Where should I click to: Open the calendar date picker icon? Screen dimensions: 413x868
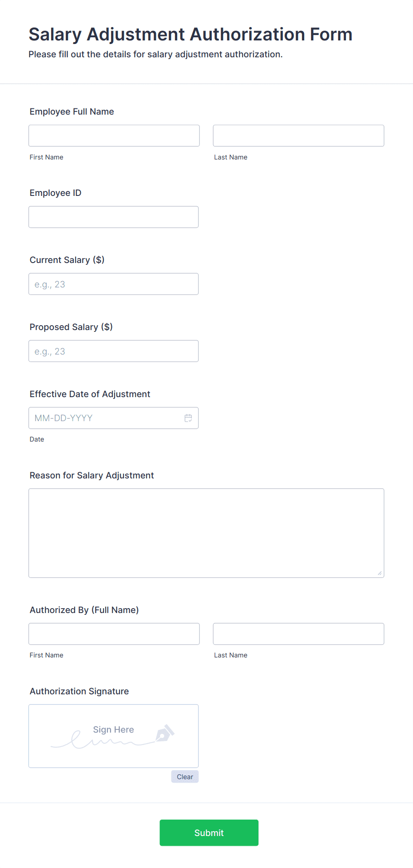pyautogui.click(x=188, y=418)
